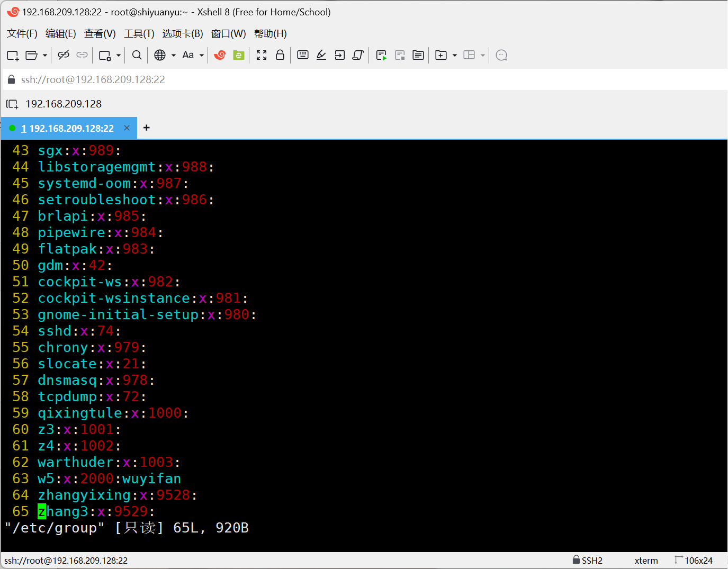728x569 pixels.
Task: Open the 工具(T) menu
Action: (139, 33)
